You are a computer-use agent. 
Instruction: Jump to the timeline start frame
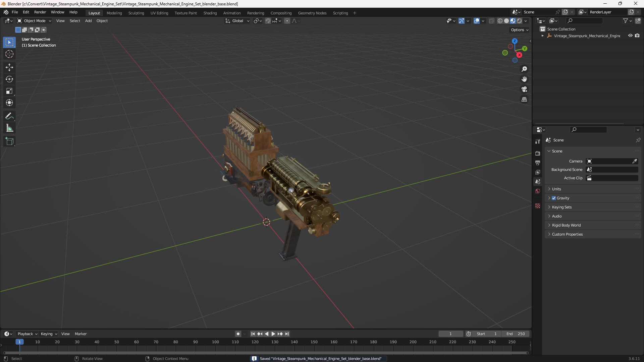click(253, 334)
